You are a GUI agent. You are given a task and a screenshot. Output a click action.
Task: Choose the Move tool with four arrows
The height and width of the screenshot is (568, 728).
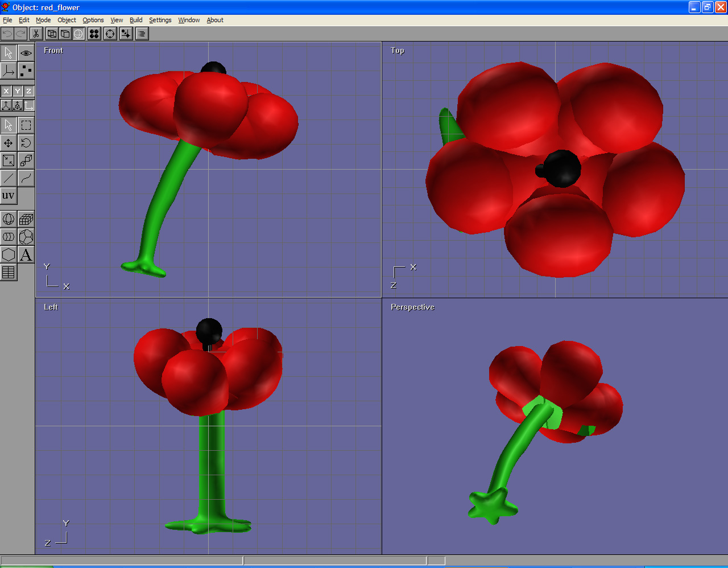click(x=9, y=143)
